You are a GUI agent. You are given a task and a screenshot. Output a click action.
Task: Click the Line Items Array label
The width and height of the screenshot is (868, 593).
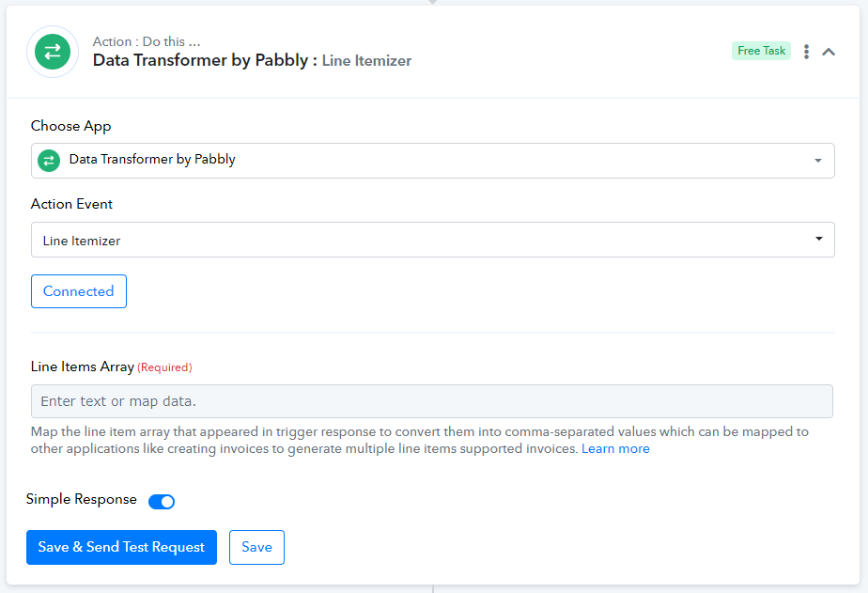83,367
